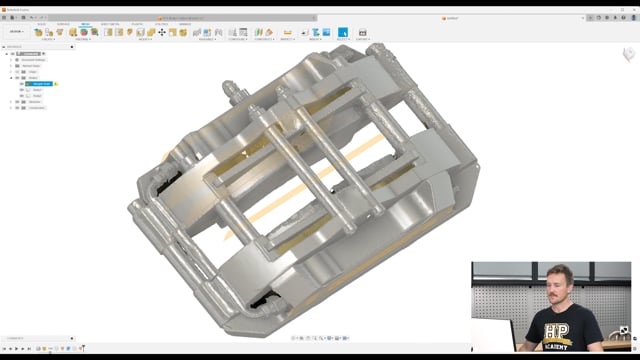
Task: Click the middle blue ASSEMBLE group icon
Action: coord(207,32)
